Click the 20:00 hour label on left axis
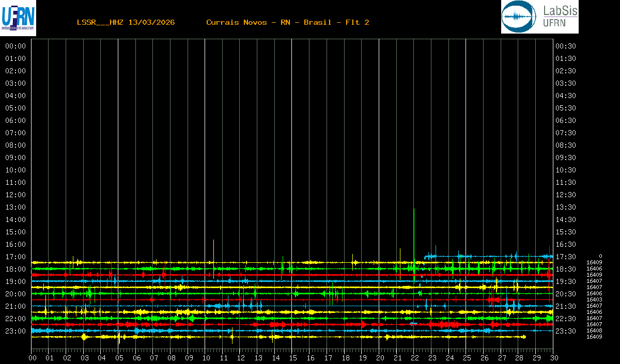Image resolution: width=620 pixels, height=364 pixels. [x=16, y=294]
